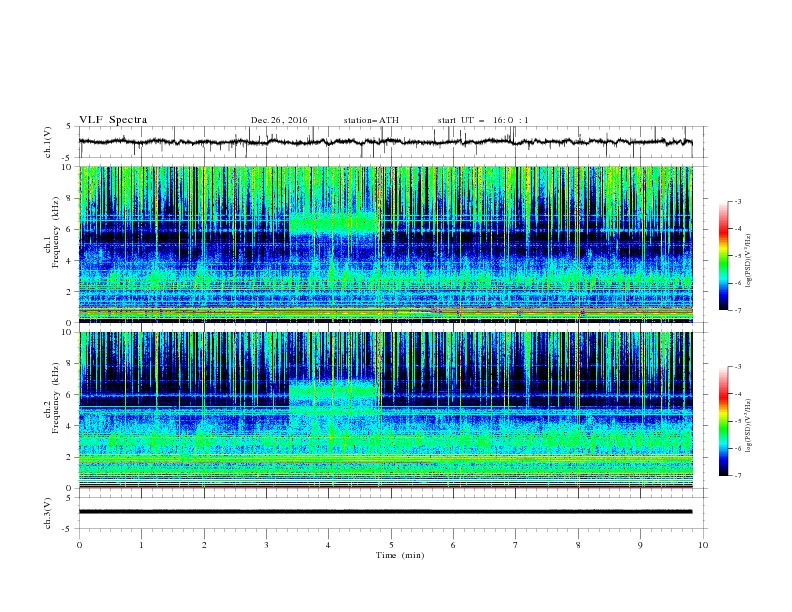Screen dimensions: 792x612
Task: Click the time axis tick label "3"
Action: pos(266,545)
